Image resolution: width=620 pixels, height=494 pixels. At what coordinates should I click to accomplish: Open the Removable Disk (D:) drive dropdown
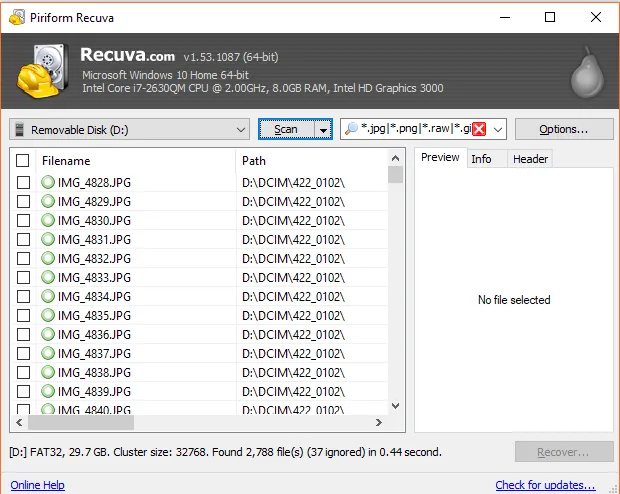[x=129, y=129]
